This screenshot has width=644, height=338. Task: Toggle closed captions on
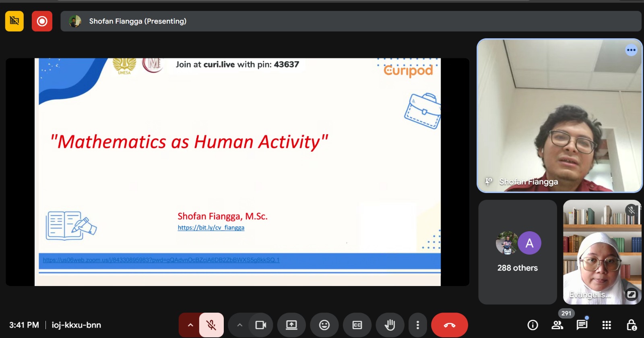357,325
